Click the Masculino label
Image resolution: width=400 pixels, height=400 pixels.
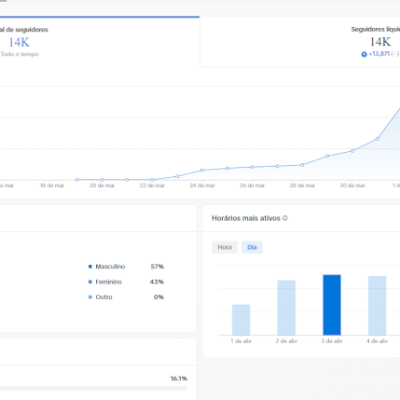coord(110,266)
